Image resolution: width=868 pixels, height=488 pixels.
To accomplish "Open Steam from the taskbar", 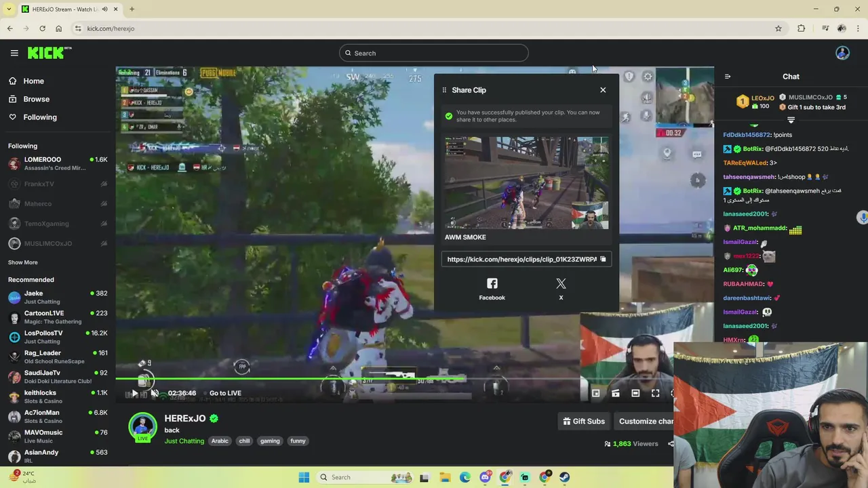I will click(x=564, y=477).
